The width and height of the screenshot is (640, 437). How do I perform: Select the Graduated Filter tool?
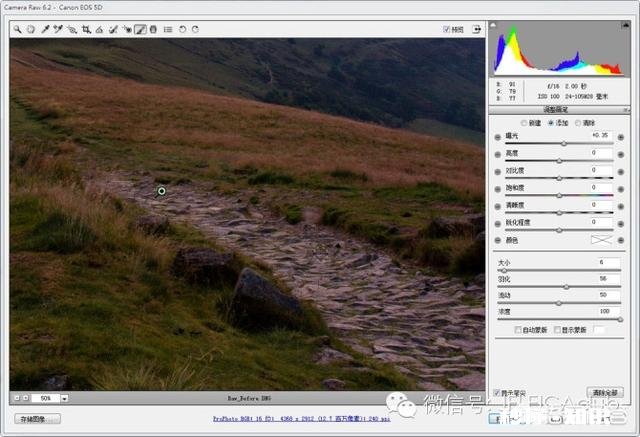click(153, 30)
